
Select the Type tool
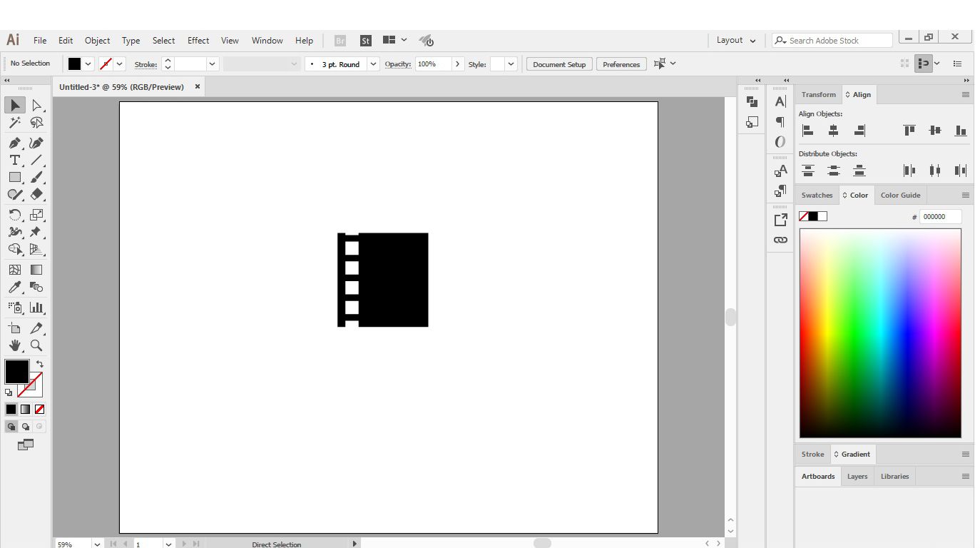click(15, 160)
